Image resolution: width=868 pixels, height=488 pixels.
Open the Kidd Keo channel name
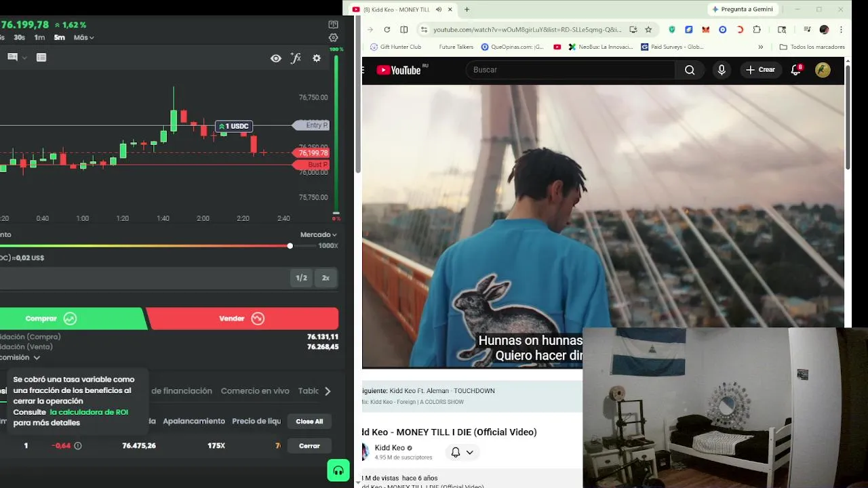point(390,448)
